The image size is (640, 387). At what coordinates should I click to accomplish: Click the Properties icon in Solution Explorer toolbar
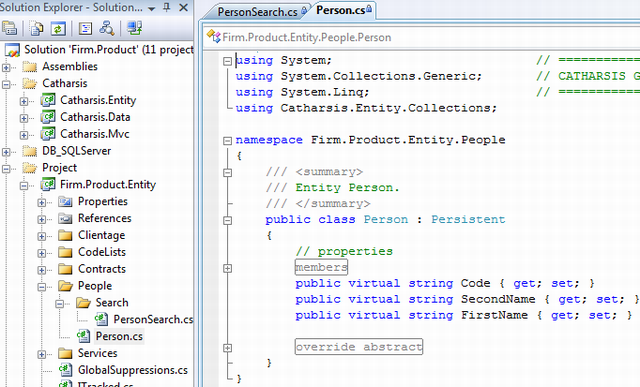tap(9, 29)
